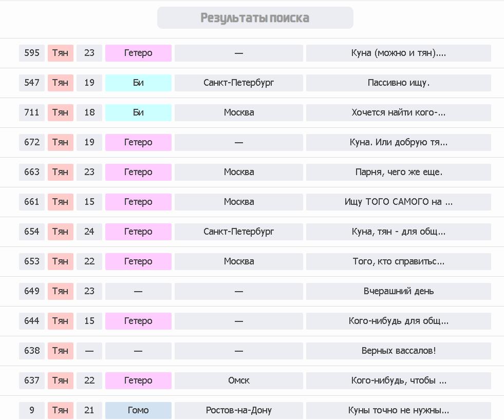Click "Вчерашний день" description
This screenshot has width=504, height=420.
pyautogui.click(x=398, y=291)
